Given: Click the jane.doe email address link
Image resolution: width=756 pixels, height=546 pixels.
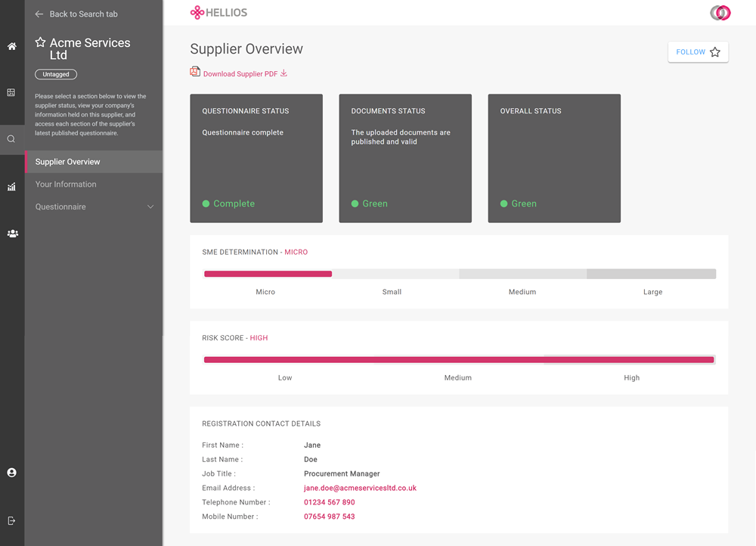Looking at the screenshot, I should [360, 488].
